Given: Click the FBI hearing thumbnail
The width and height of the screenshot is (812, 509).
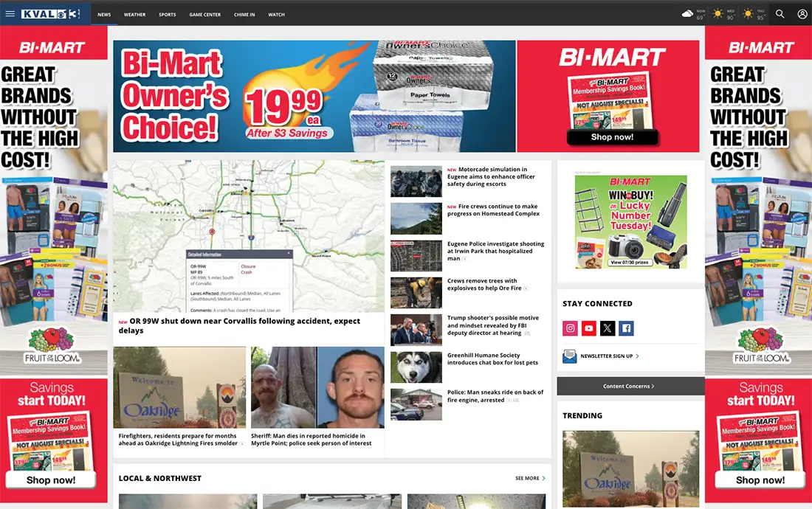Looking at the screenshot, I should [416, 330].
